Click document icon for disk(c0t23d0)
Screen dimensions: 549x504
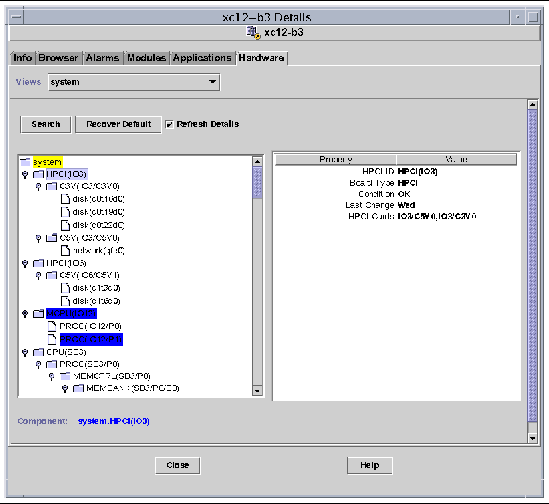click(65, 225)
